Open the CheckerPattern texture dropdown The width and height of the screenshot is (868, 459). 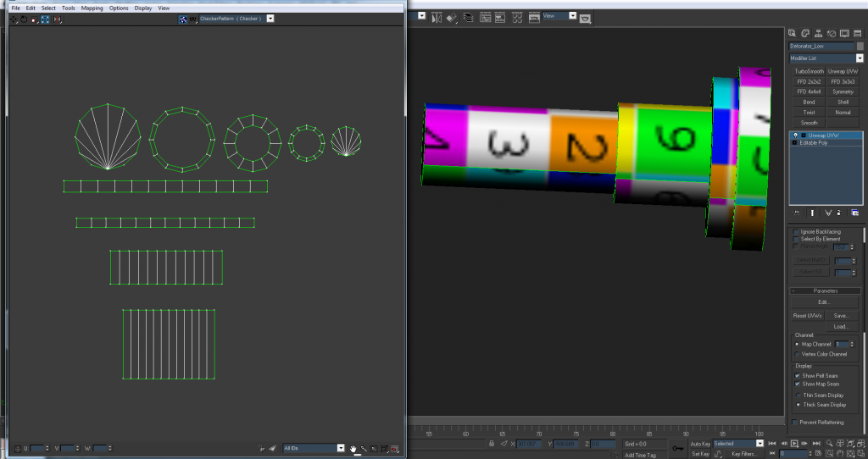pos(270,18)
